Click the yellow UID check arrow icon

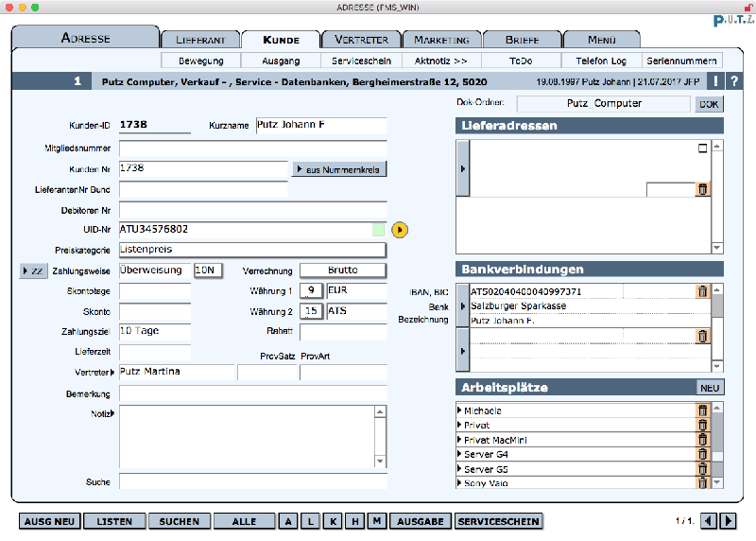click(399, 230)
